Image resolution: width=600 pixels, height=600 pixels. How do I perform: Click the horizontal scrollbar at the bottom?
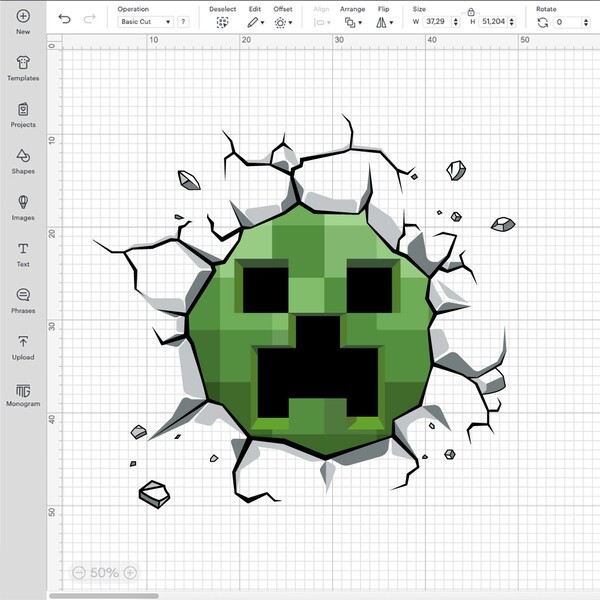[104, 596]
